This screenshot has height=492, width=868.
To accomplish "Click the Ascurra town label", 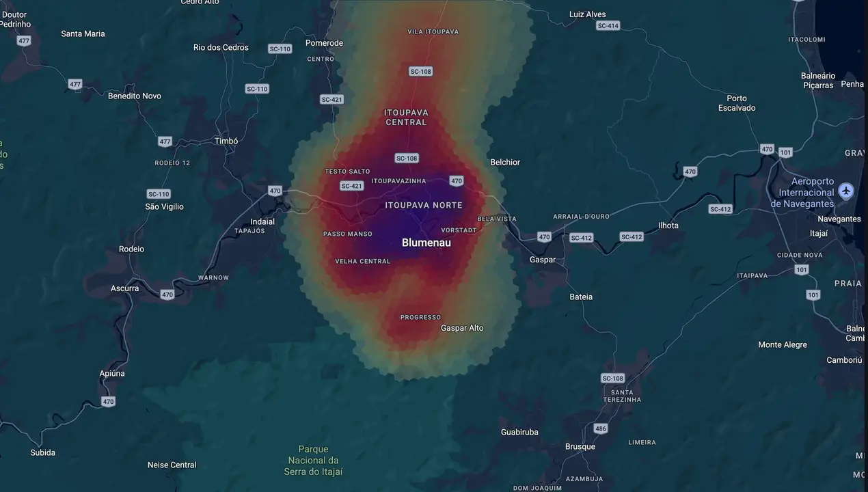I will coord(124,288).
